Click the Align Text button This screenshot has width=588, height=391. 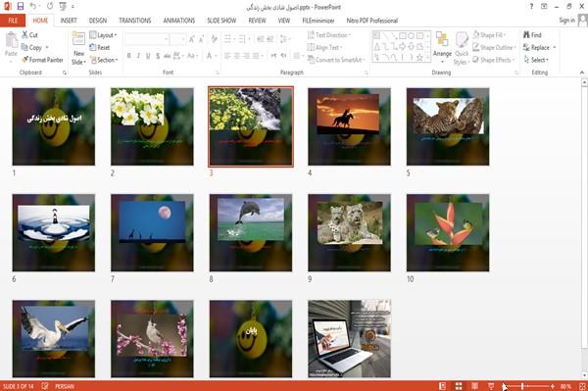tap(324, 47)
